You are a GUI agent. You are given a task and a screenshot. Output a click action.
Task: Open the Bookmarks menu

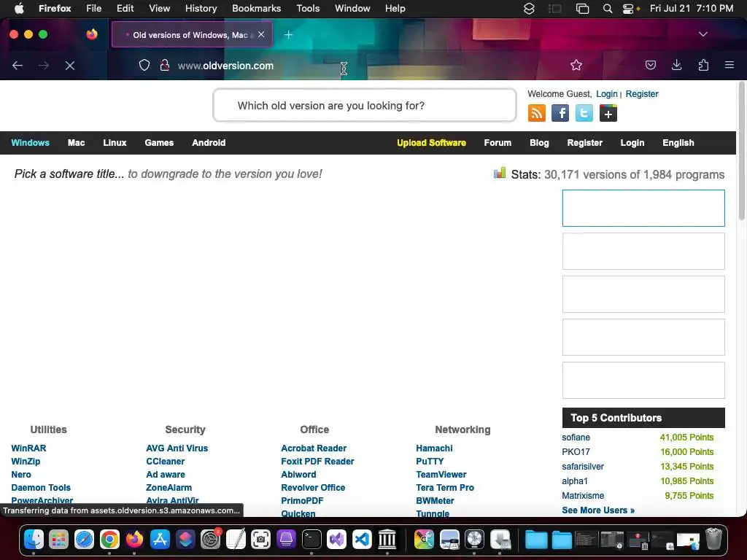coord(256,9)
